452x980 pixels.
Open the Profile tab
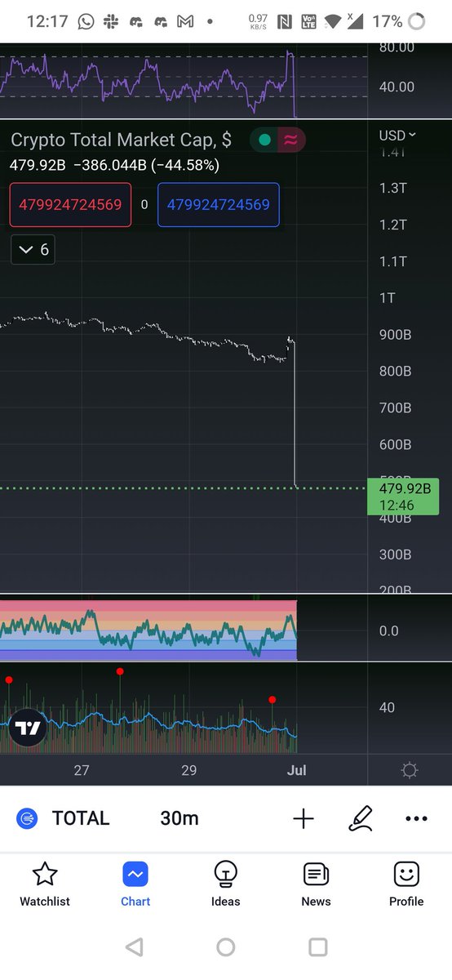click(x=406, y=884)
